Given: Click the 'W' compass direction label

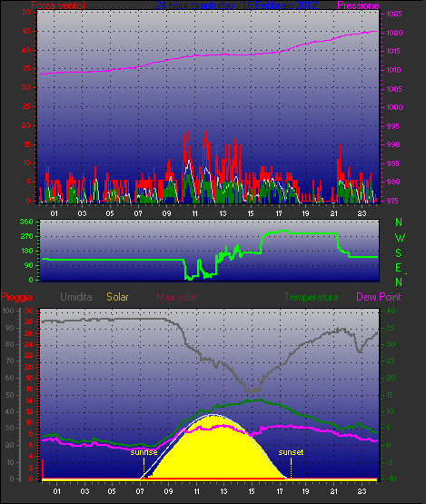Looking at the screenshot, I should point(400,238).
